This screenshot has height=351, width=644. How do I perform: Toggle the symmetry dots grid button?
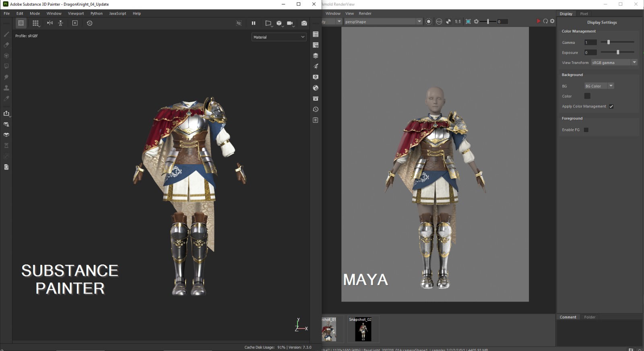click(x=21, y=23)
